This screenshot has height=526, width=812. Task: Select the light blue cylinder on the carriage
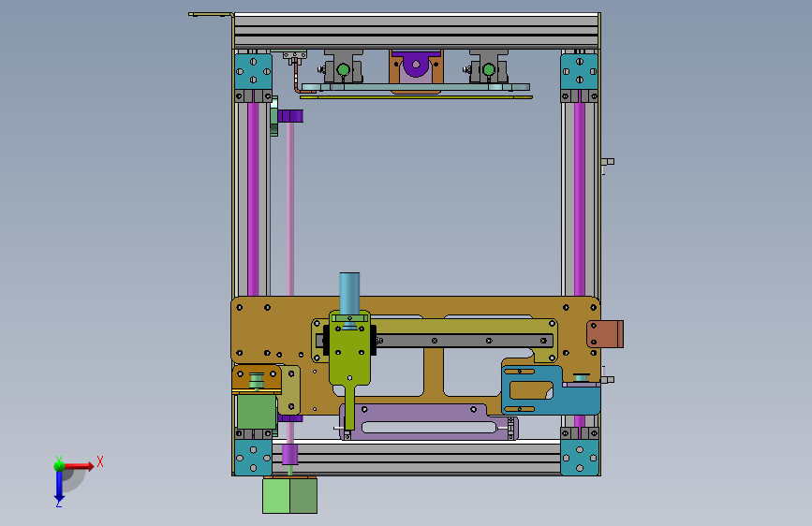tap(349, 293)
